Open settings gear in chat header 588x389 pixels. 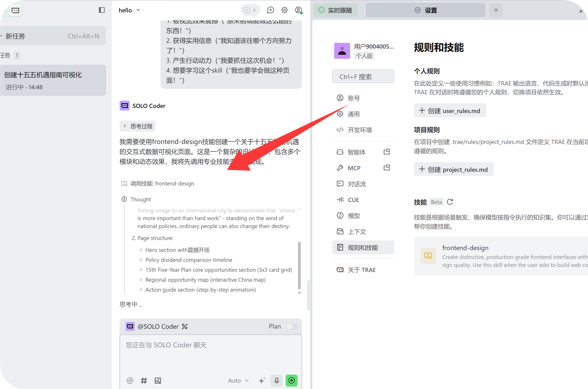point(285,10)
